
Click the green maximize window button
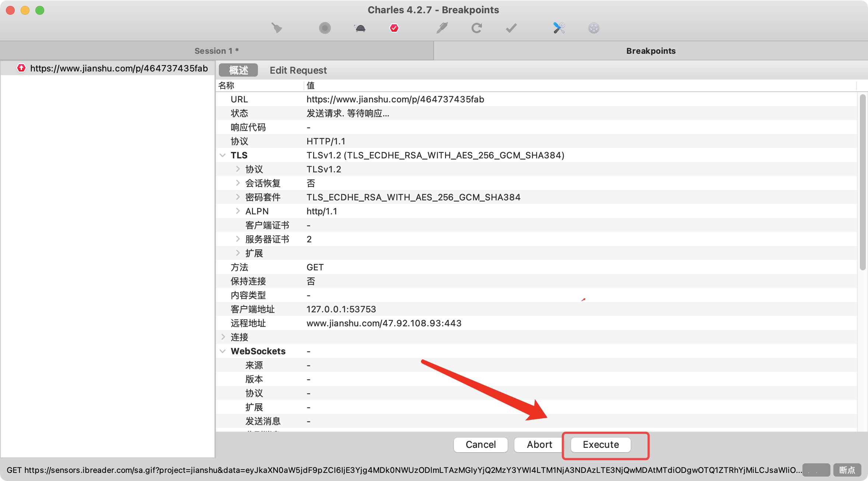click(x=40, y=10)
